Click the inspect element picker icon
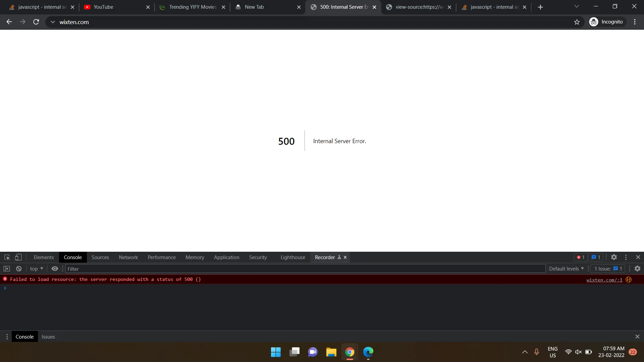644x362 pixels. pyautogui.click(x=7, y=257)
